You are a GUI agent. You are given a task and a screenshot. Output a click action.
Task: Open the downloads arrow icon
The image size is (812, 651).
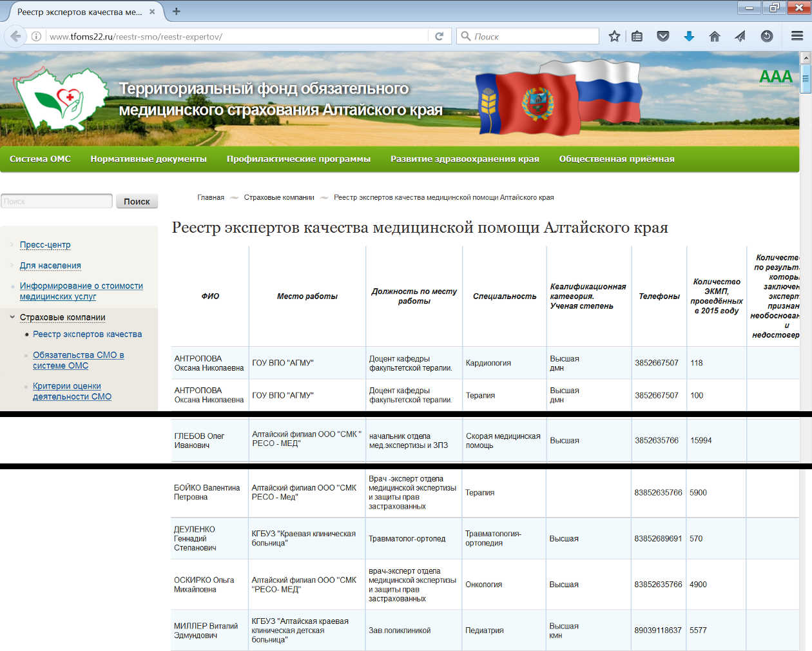689,37
